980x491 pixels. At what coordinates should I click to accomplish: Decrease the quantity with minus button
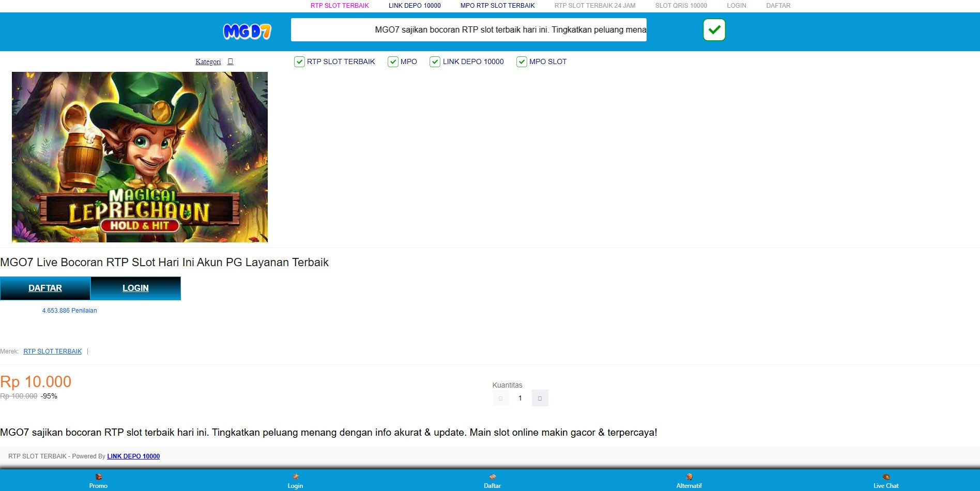point(500,398)
